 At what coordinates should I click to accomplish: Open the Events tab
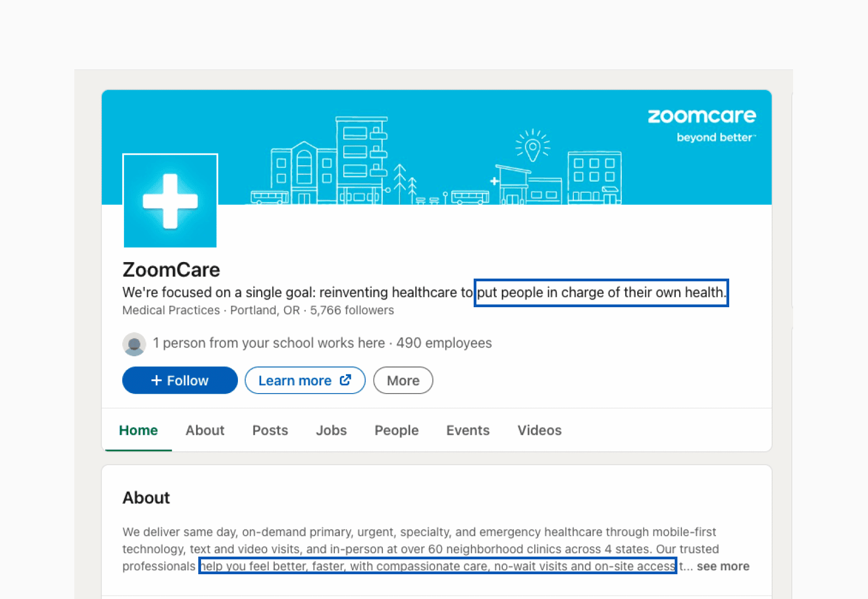tap(468, 431)
